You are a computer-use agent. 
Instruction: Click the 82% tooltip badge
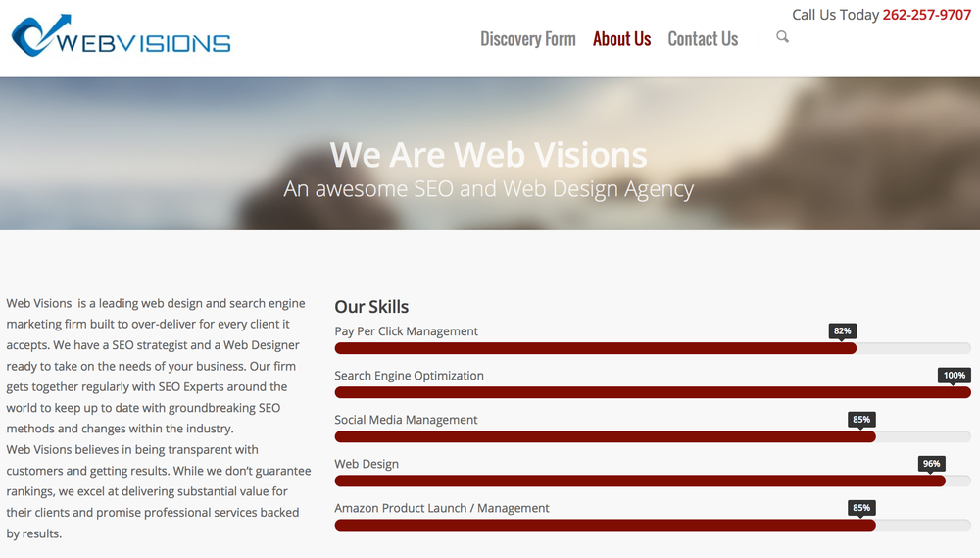[843, 330]
